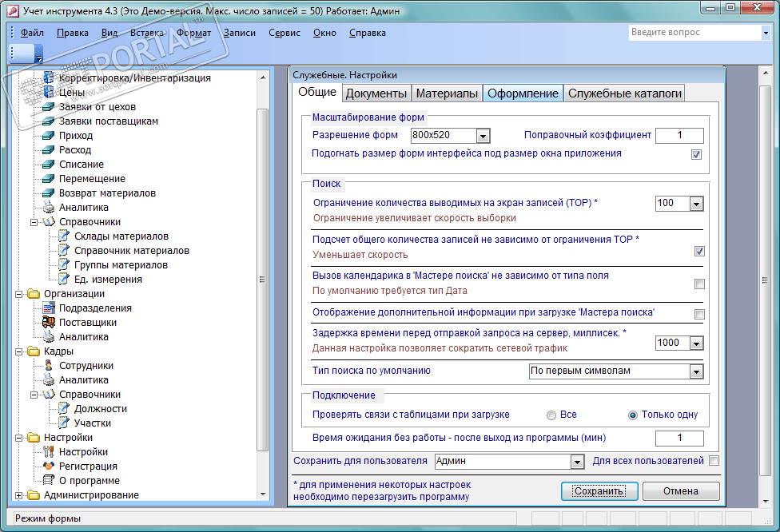Click the Организации folder icon
The width and height of the screenshot is (780, 532).
click(34, 293)
